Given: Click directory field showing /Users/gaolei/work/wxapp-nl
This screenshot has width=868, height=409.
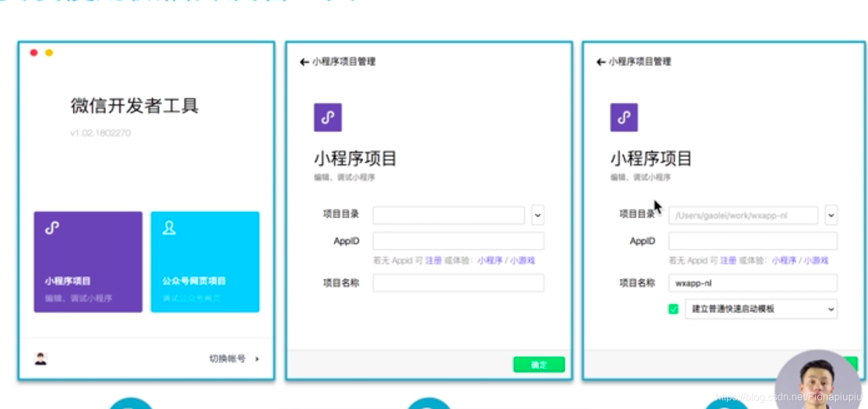Looking at the screenshot, I should (x=744, y=215).
